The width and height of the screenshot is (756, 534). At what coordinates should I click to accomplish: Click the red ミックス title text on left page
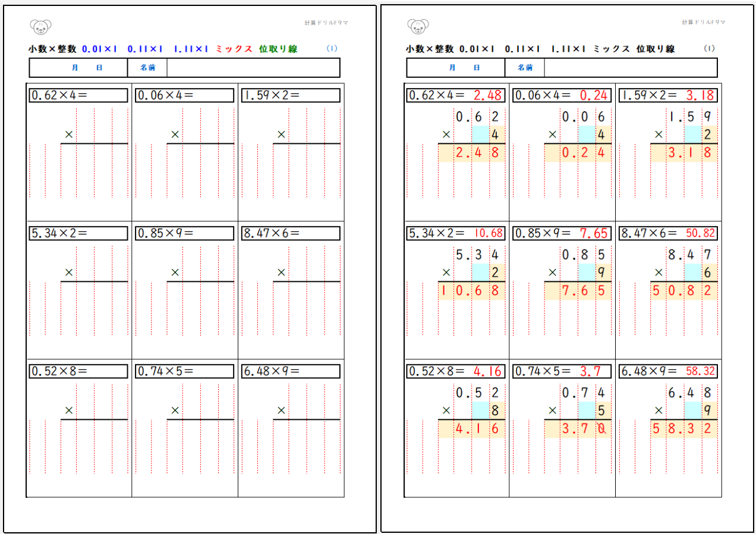(x=234, y=49)
